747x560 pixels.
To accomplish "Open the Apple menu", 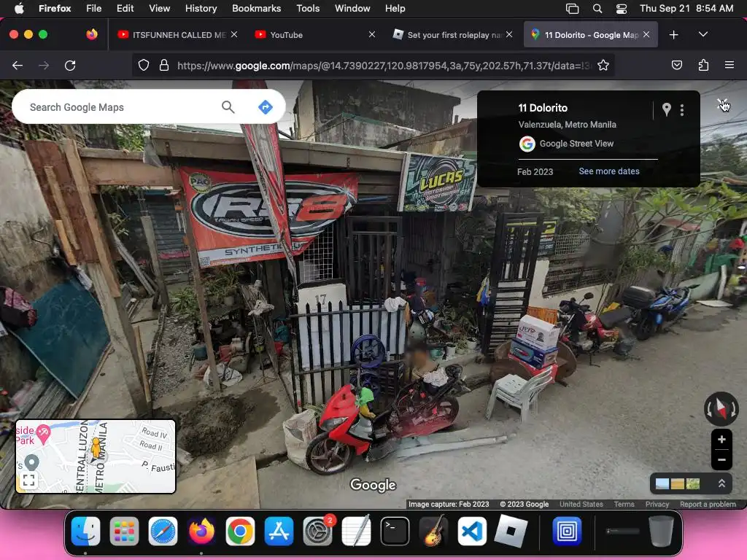I will coord(19,8).
